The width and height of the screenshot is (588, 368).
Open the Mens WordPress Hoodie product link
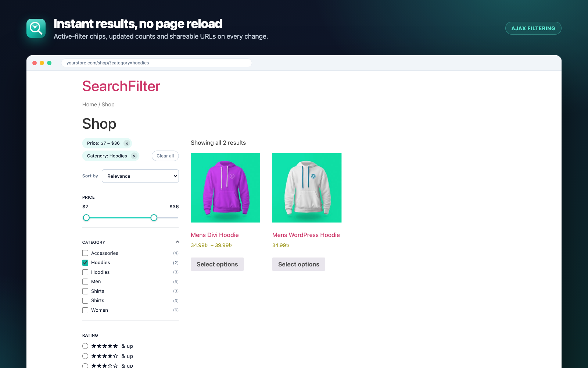(306, 235)
